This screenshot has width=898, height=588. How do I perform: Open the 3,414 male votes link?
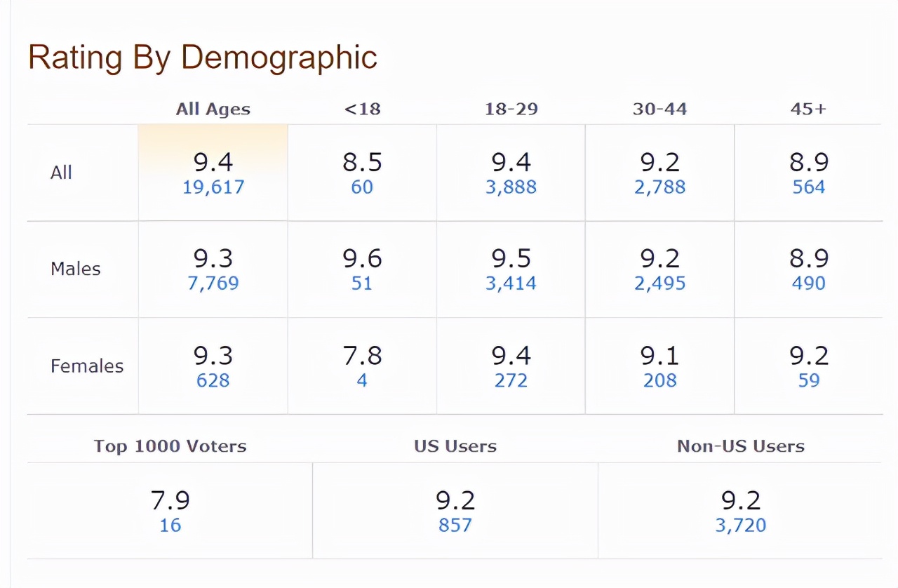pos(511,283)
